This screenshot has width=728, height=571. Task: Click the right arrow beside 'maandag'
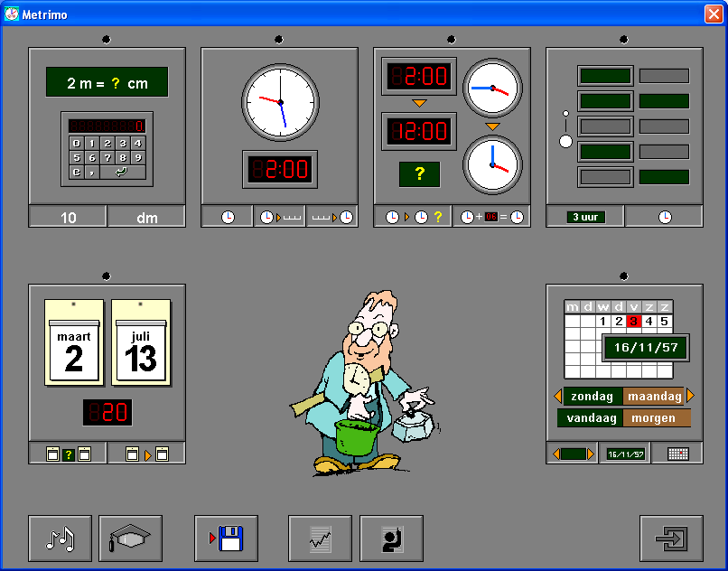click(690, 396)
